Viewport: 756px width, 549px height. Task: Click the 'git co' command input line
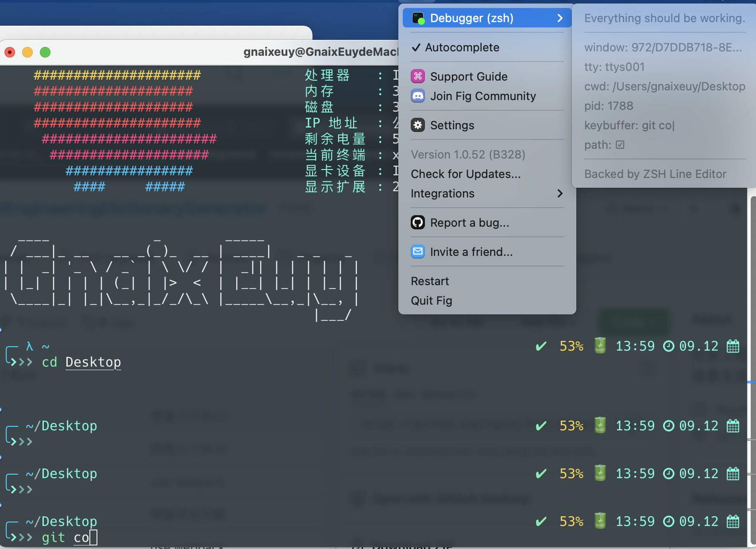tap(69, 537)
